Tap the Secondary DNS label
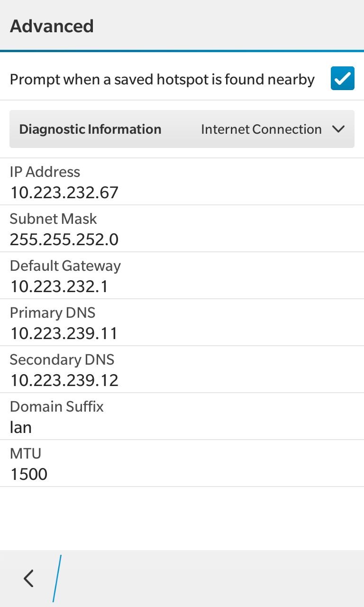Viewport: 364px width, 607px height. (x=62, y=359)
